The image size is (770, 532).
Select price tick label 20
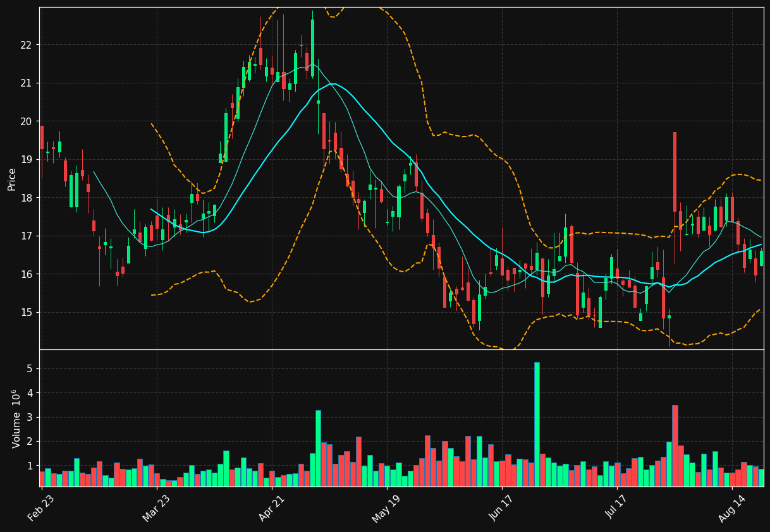click(26, 121)
